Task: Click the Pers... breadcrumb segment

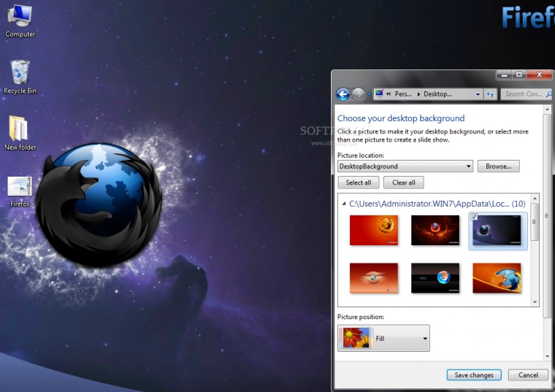Action: pos(403,94)
